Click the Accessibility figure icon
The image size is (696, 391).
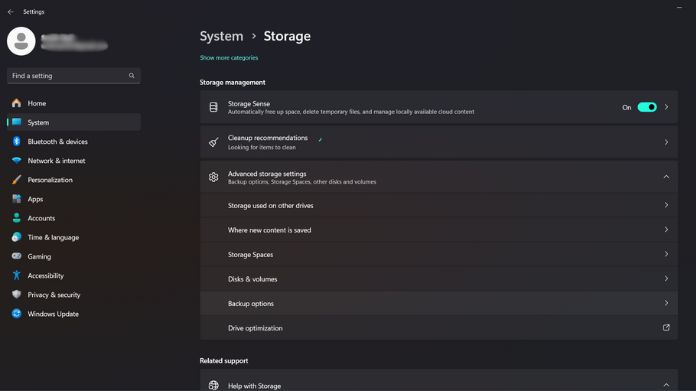click(16, 275)
